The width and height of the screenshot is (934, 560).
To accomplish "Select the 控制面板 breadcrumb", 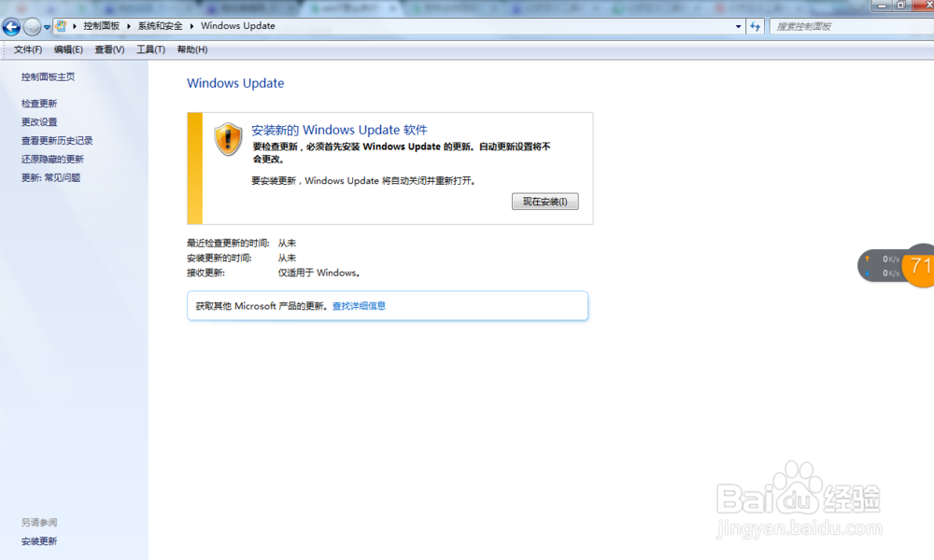I will [101, 26].
